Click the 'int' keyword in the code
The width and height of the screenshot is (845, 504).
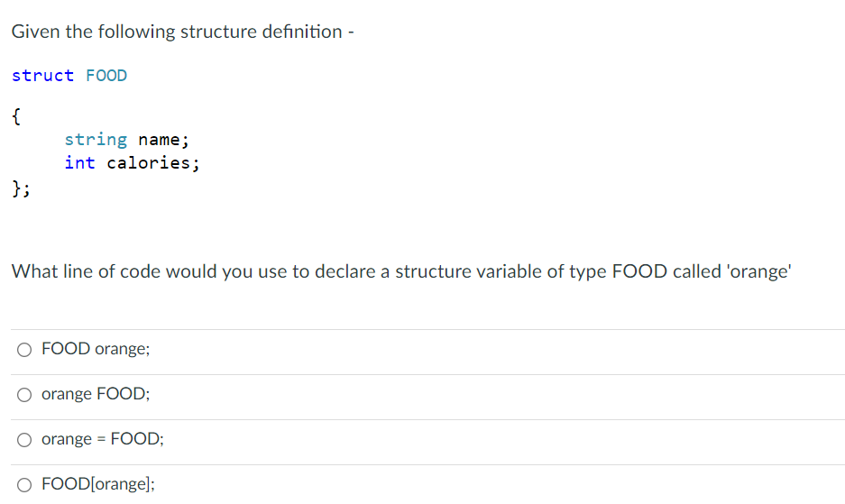79,163
